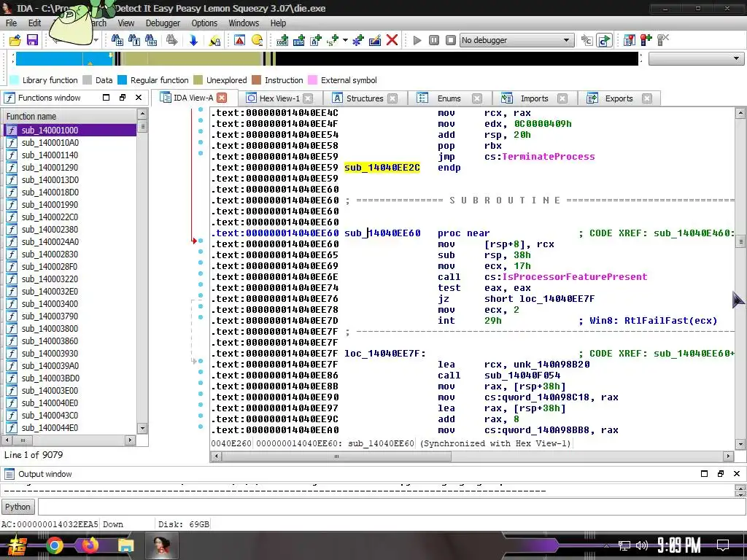Screen dimensions: 747x560
Task: Open the Options menu
Action: 204,23
